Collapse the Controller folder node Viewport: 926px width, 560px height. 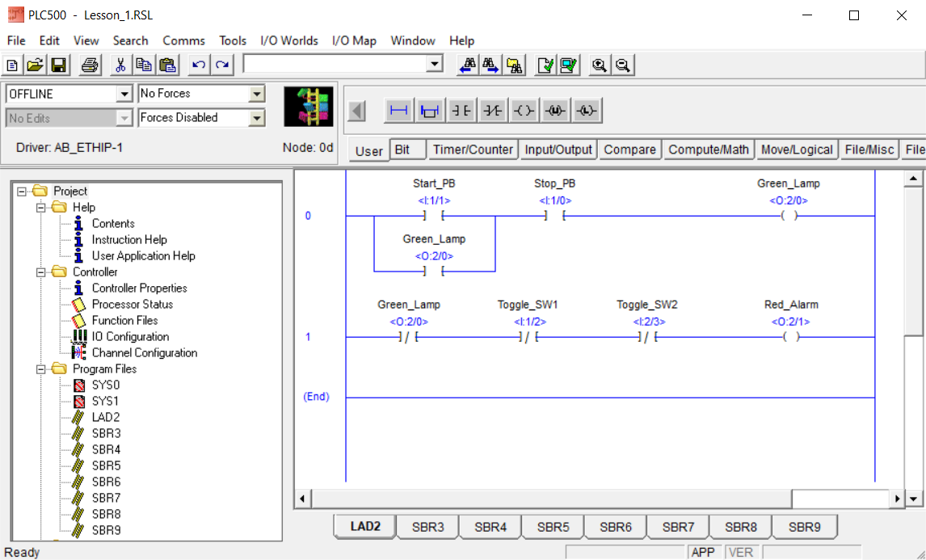click(x=40, y=272)
